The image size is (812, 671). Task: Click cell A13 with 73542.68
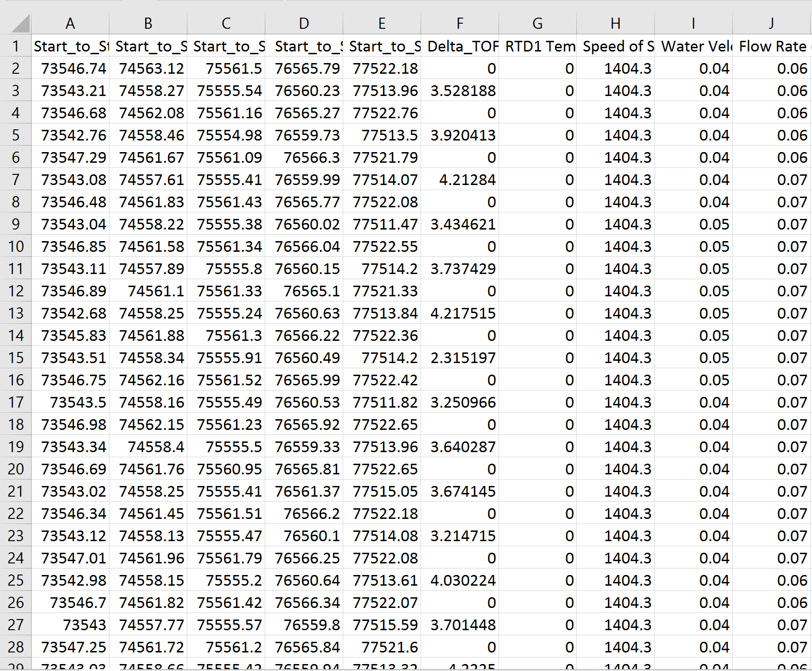(70, 313)
